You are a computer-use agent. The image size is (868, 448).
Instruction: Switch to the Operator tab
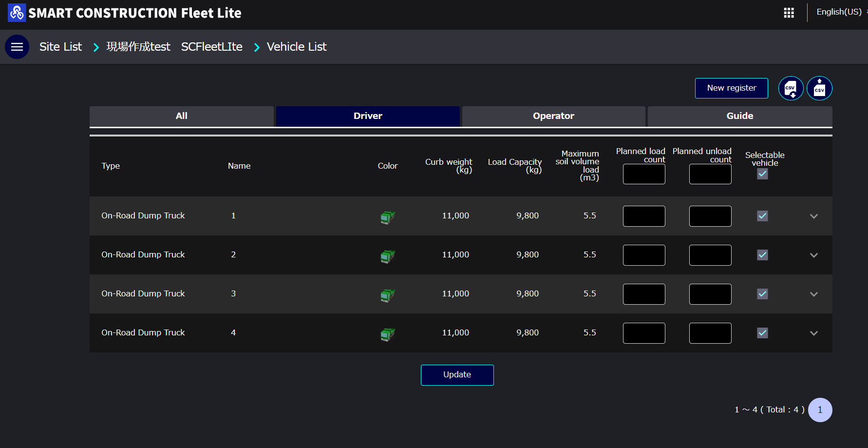coord(554,116)
